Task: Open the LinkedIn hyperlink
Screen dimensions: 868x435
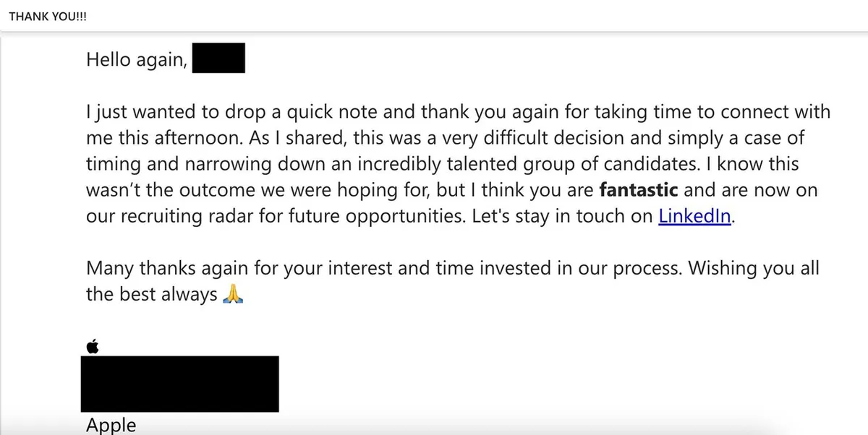Action: pyautogui.click(x=695, y=217)
